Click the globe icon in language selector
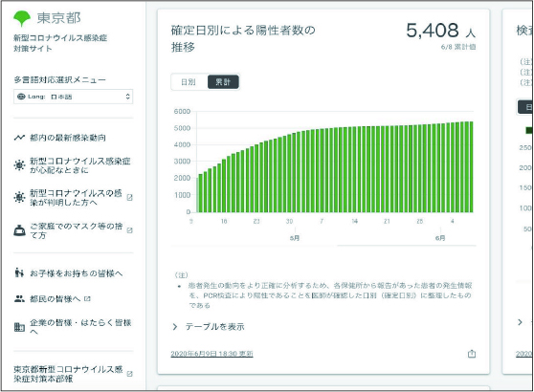Image resolution: width=534 pixels, height=392 pixels. pyautogui.click(x=21, y=97)
